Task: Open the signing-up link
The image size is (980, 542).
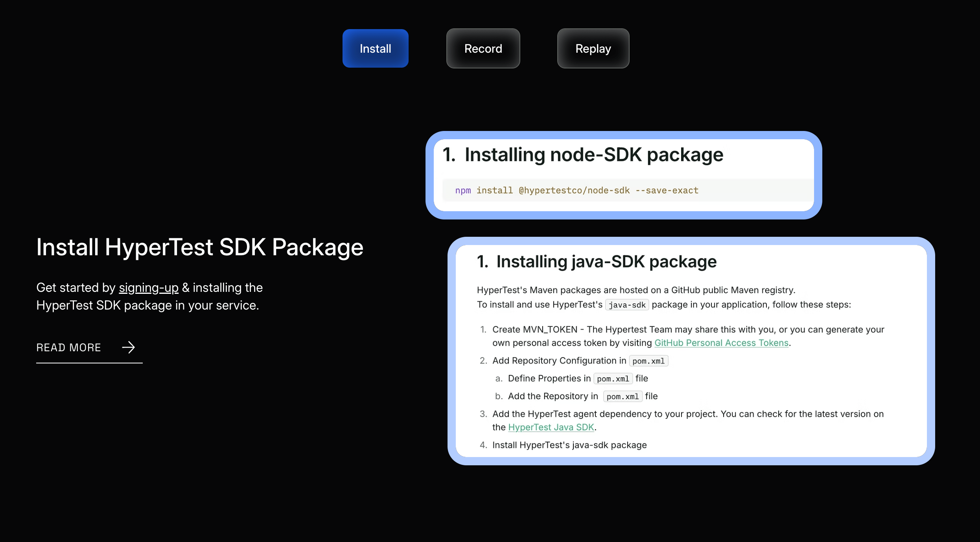Action: pyautogui.click(x=149, y=288)
